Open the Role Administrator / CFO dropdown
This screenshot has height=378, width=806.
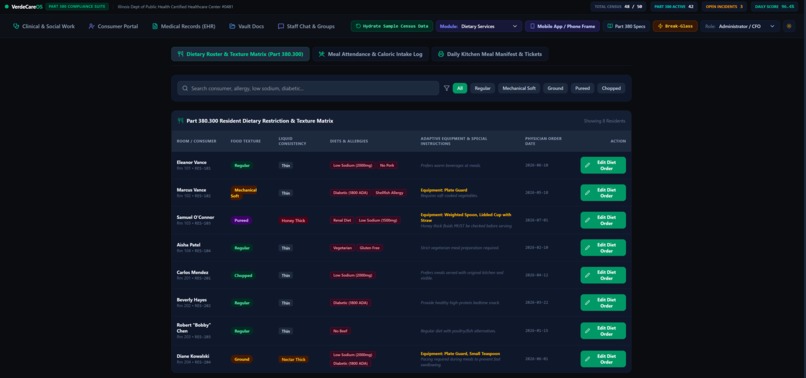point(740,26)
